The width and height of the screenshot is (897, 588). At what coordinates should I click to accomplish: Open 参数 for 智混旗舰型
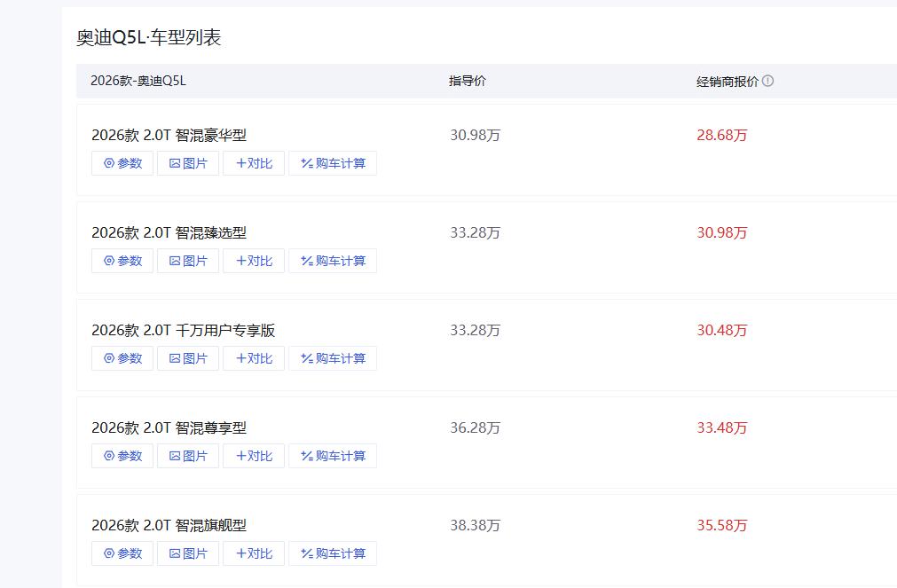click(x=122, y=553)
